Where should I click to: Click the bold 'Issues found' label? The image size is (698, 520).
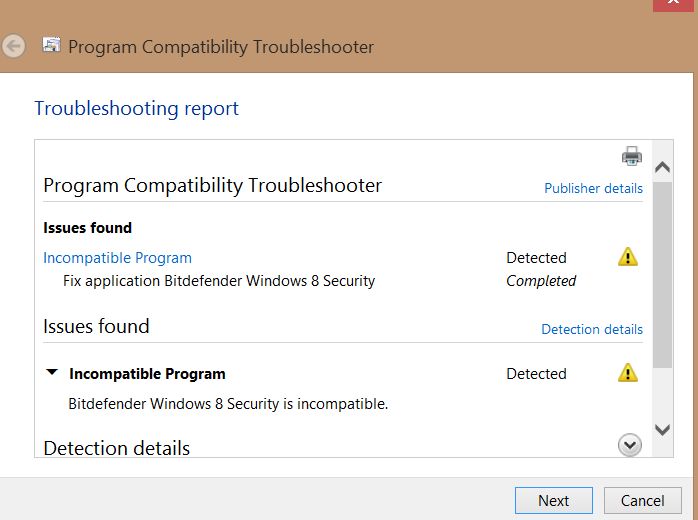pos(87,228)
